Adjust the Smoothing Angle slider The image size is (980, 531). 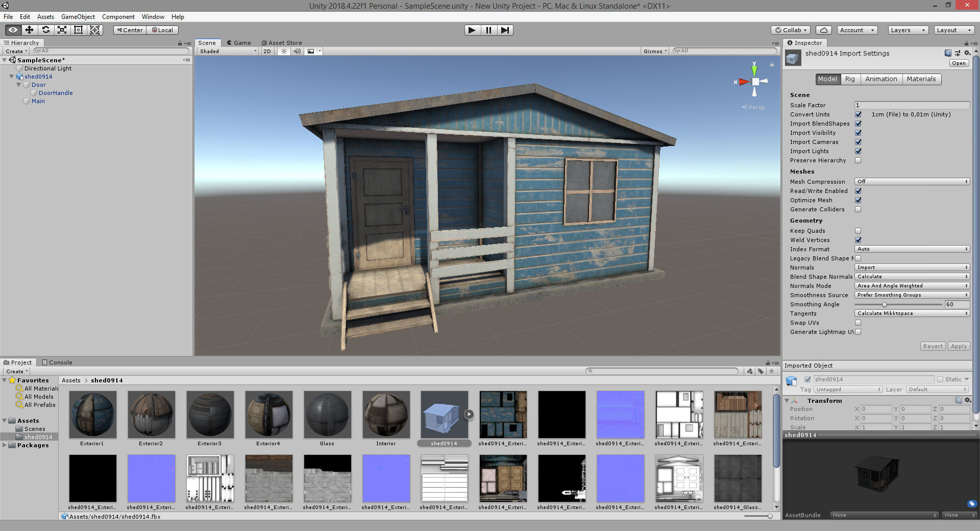pos(885,305)
